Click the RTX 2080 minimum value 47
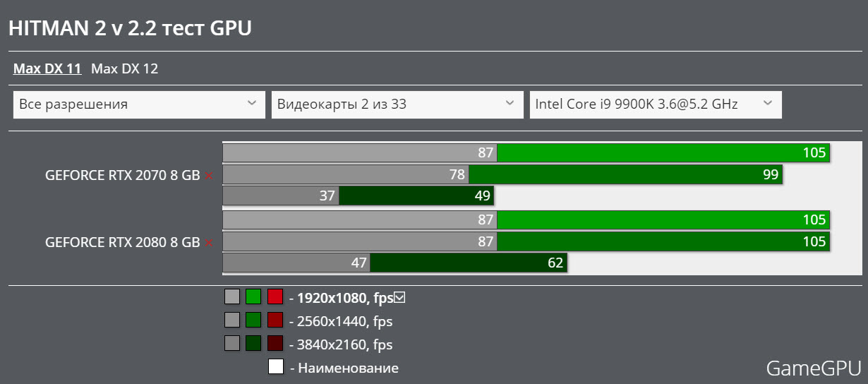This screenshot has width=868, height=384. tap(358, 263)
